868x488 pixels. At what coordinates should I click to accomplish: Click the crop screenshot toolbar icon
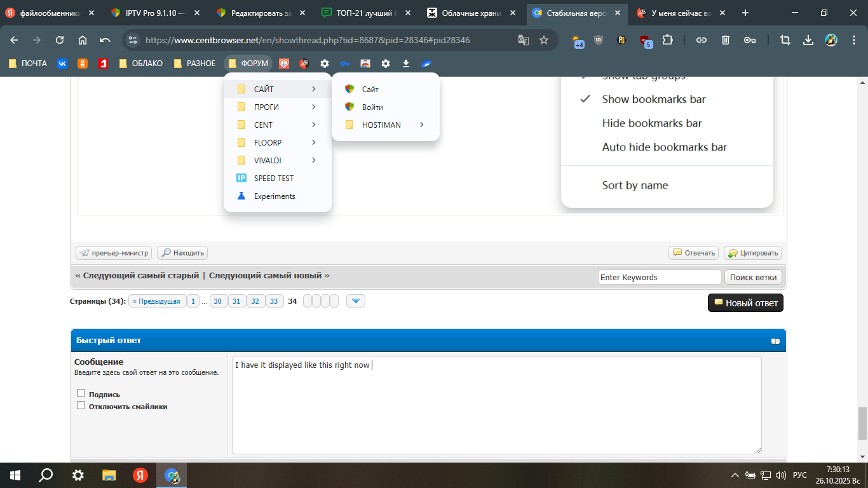785,40
